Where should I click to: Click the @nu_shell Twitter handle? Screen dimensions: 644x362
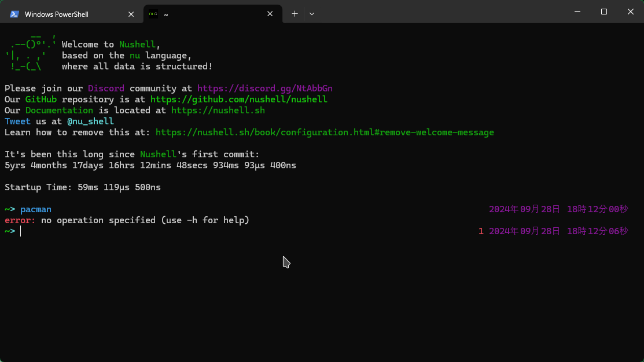point(90,121)
